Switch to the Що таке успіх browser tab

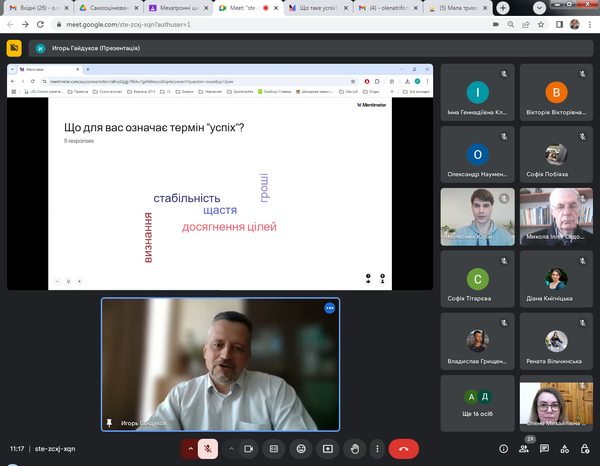click(320, 7)
